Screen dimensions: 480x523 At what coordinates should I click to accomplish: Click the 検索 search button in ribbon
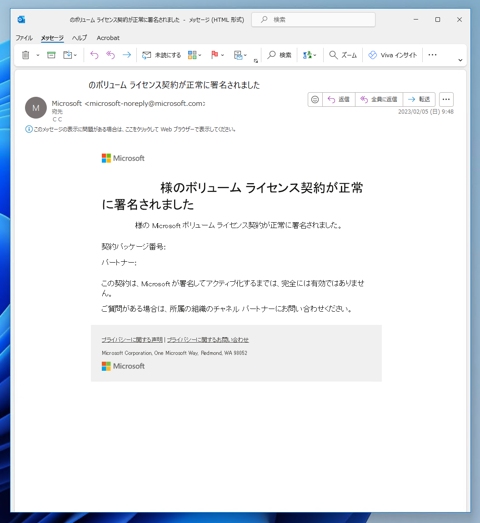coord(279,55)
